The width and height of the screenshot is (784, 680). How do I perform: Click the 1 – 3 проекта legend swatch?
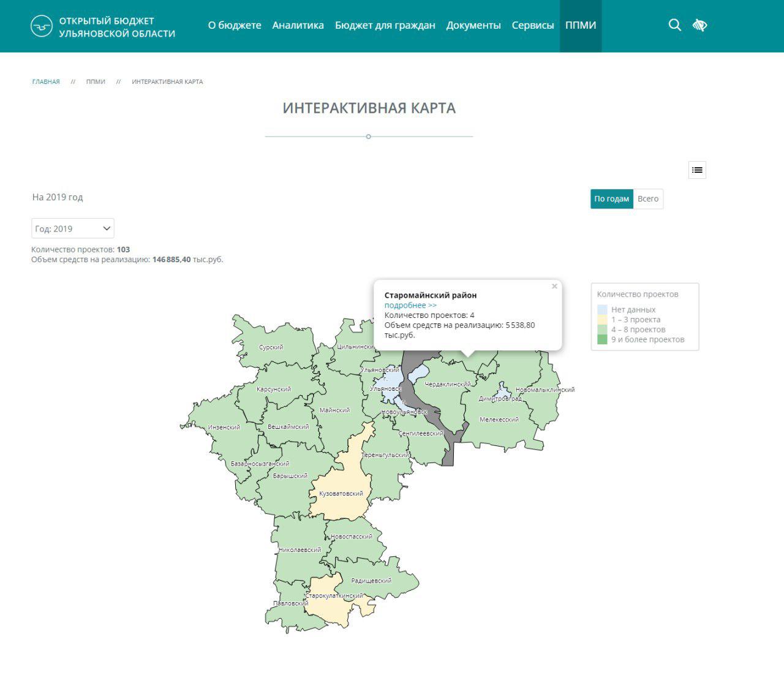tap(602, 320)
